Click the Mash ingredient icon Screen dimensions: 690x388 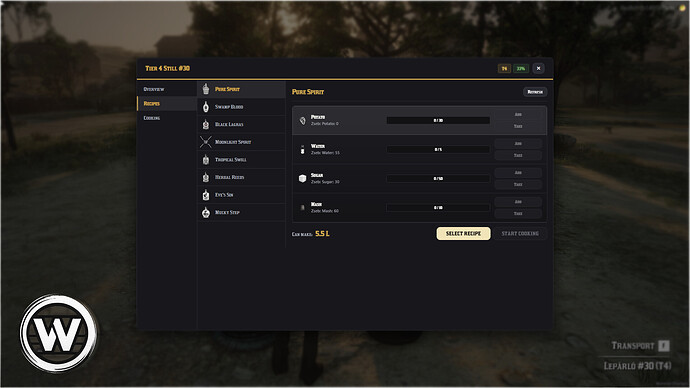[302, 207]
